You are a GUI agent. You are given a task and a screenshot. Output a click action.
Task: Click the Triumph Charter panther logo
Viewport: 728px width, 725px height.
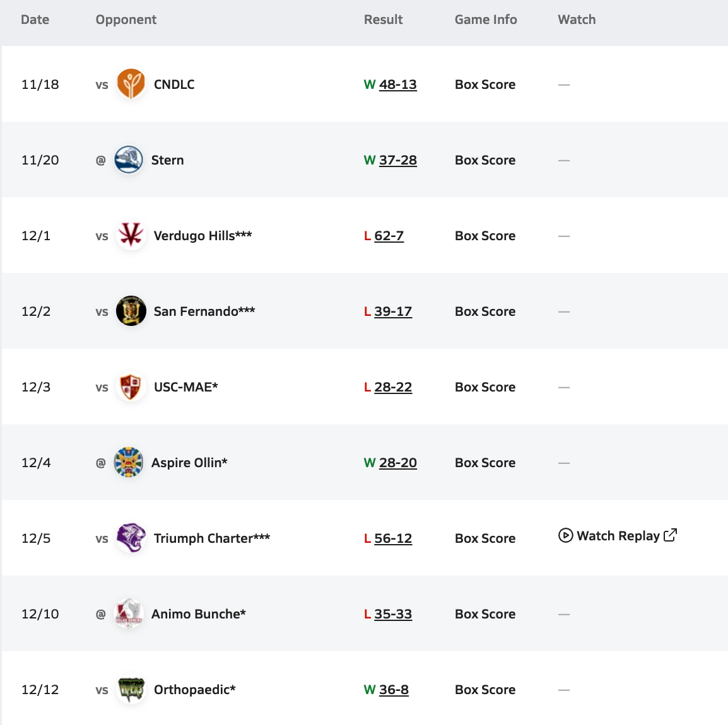click(x=131, y=538)
